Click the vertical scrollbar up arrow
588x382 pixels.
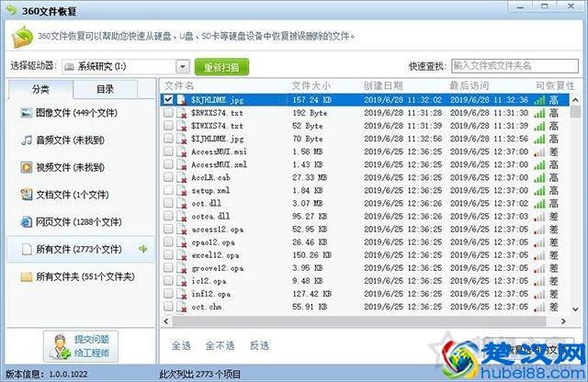tap(575, 100)
